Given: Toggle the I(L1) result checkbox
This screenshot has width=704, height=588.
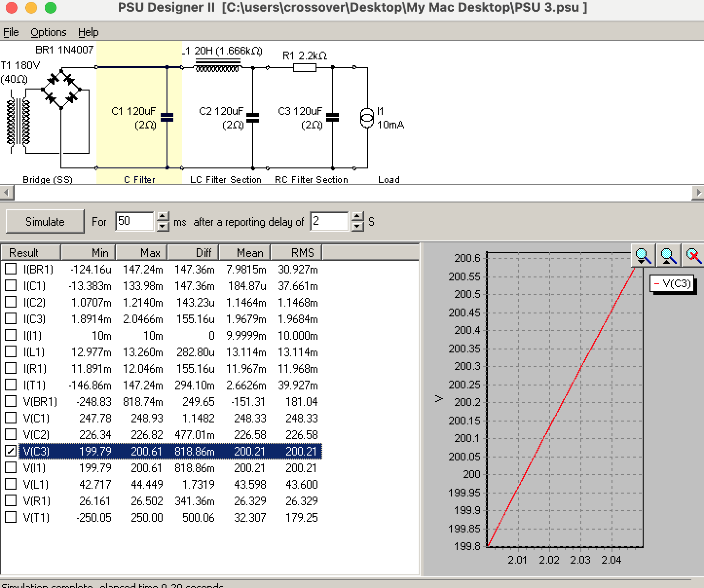Looking at the screenshot, I should point(11,351).
